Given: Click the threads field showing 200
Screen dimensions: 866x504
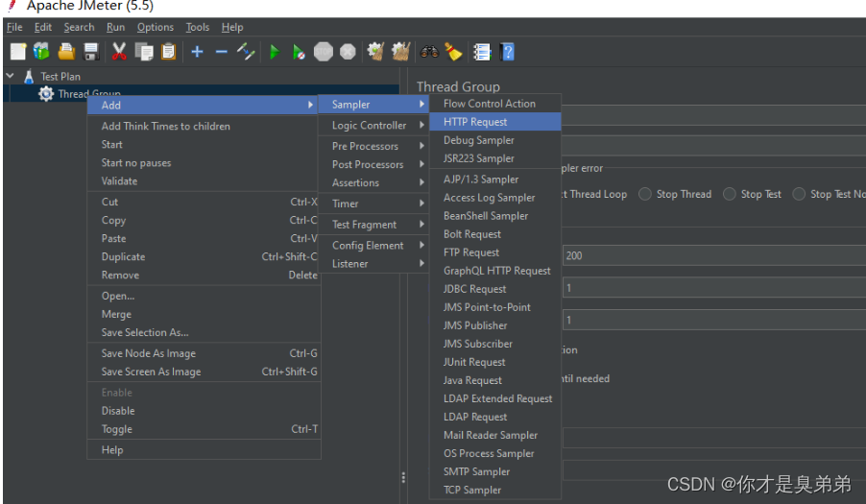Looking at the screenshot, I should [x=714, y=255].
